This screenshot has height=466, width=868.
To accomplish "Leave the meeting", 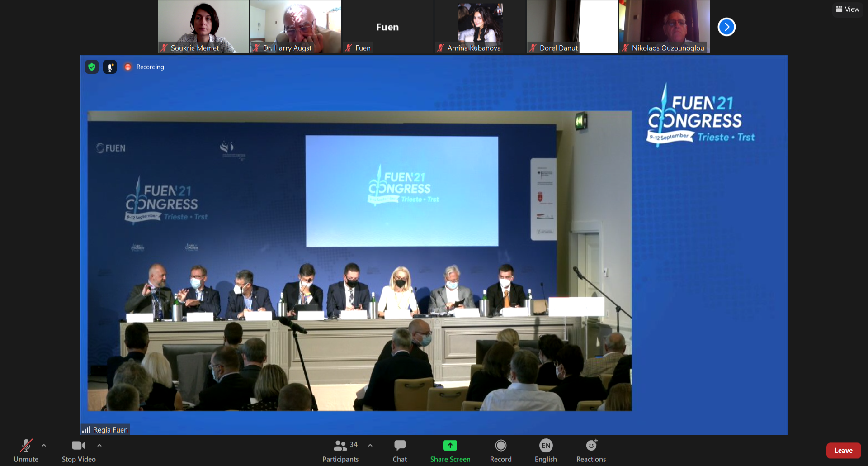I will (x=844, y=451).
